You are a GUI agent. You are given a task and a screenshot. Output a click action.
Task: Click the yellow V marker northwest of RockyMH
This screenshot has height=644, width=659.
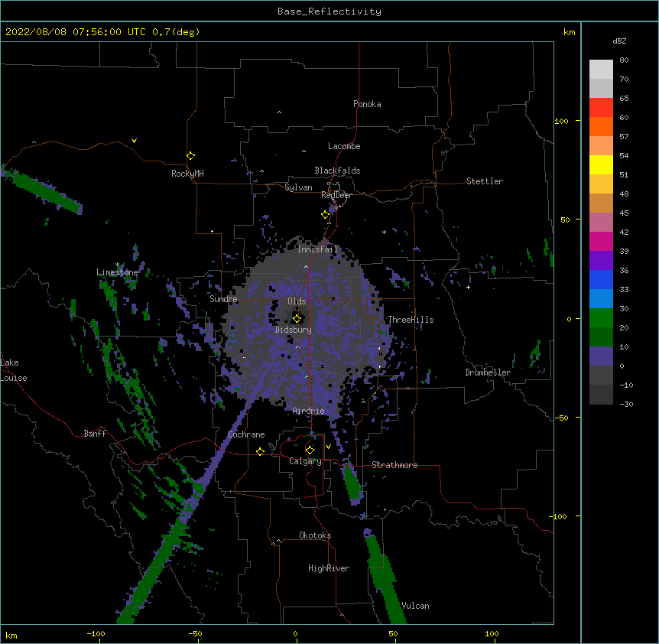134,141
